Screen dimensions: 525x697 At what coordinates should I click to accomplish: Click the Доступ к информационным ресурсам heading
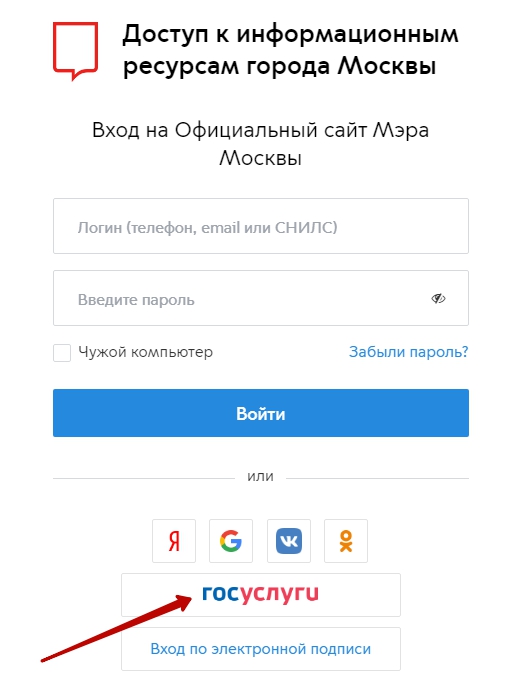coord(290,50)
